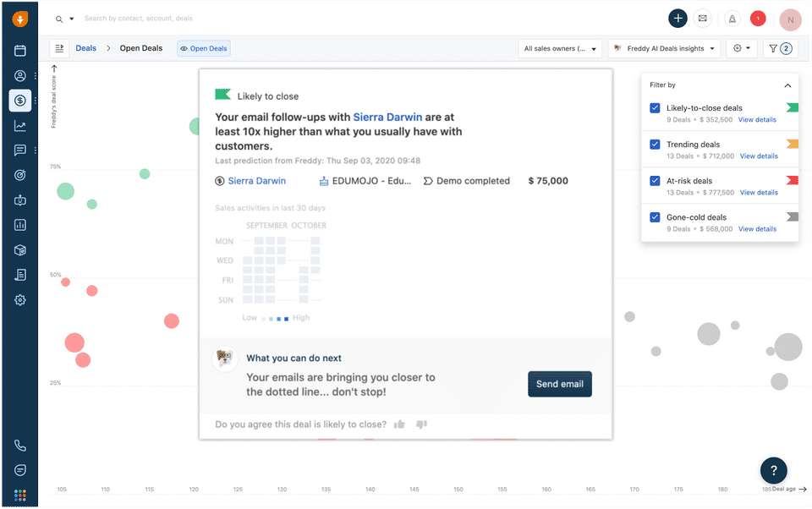This screenshot has width=812, height=509.
Task: View details for At-risk deals
Action: (x=759, y=193)
